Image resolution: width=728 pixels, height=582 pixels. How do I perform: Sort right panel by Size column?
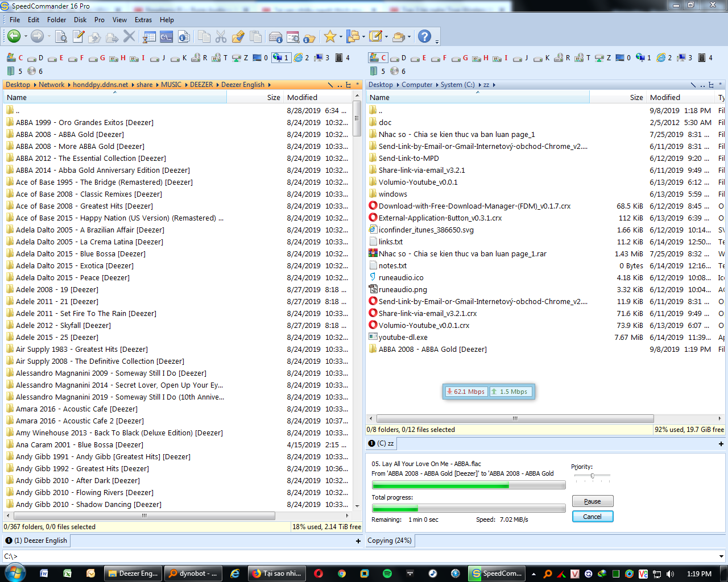tap(618, 97)
